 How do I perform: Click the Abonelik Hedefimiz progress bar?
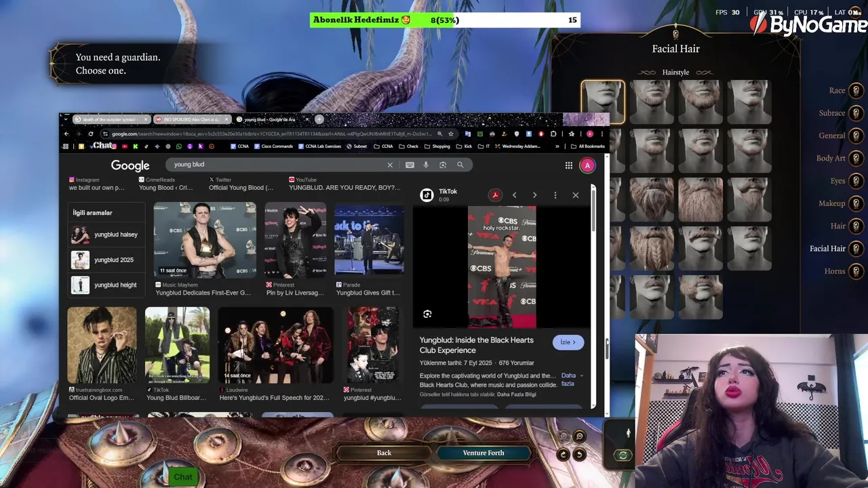445,20
